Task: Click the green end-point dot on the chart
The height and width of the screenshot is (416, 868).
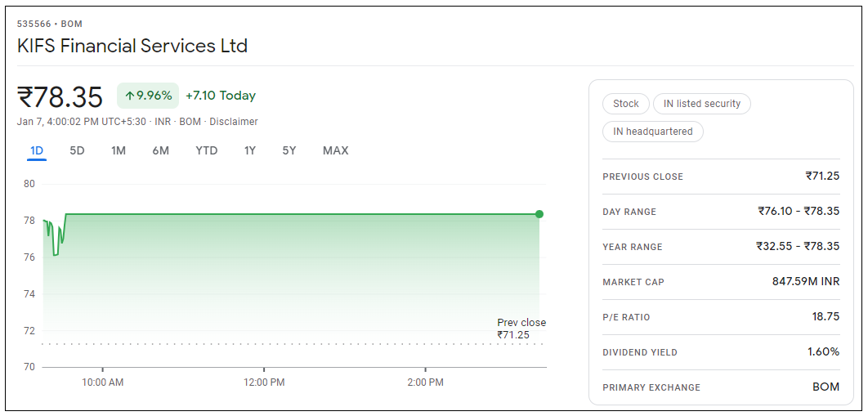Action: (539, 214)
